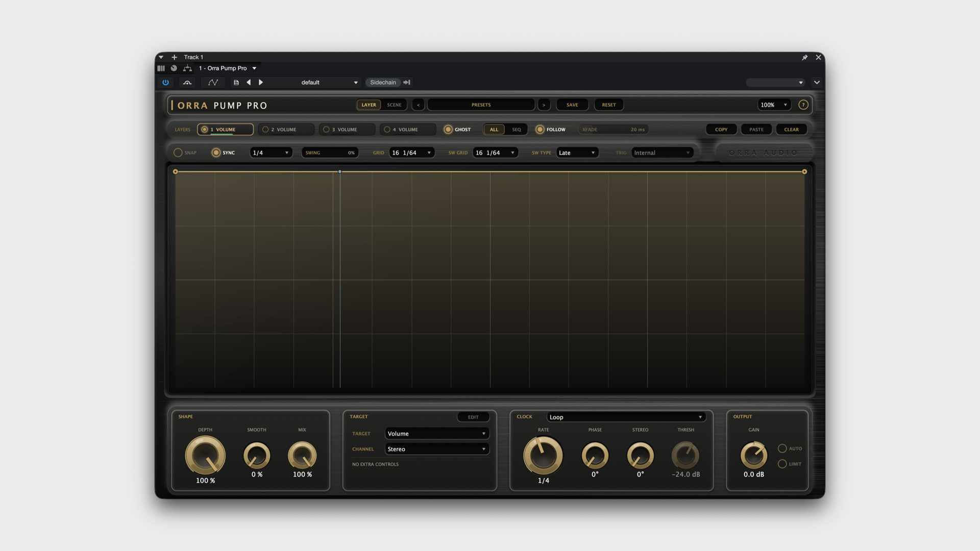Open the help question mark icon
980x551 pixels.
(x=803, y=105)
